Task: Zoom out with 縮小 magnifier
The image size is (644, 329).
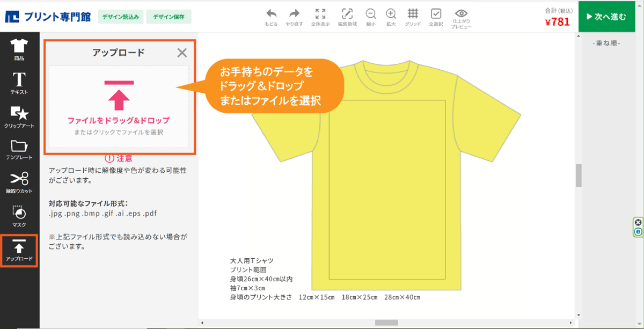Action: [x=371, y=18]
